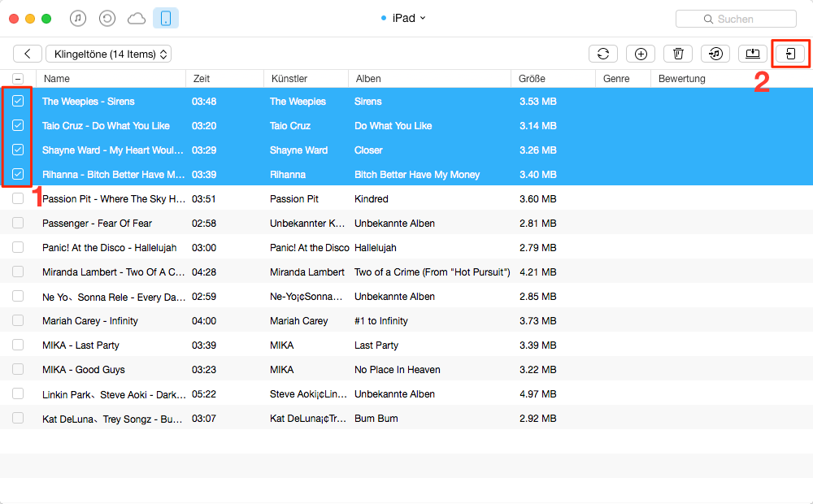Viewport: 813px width, 504px height.
Task: Sort by Künstler column header
Action: click(x=306, y=79)
